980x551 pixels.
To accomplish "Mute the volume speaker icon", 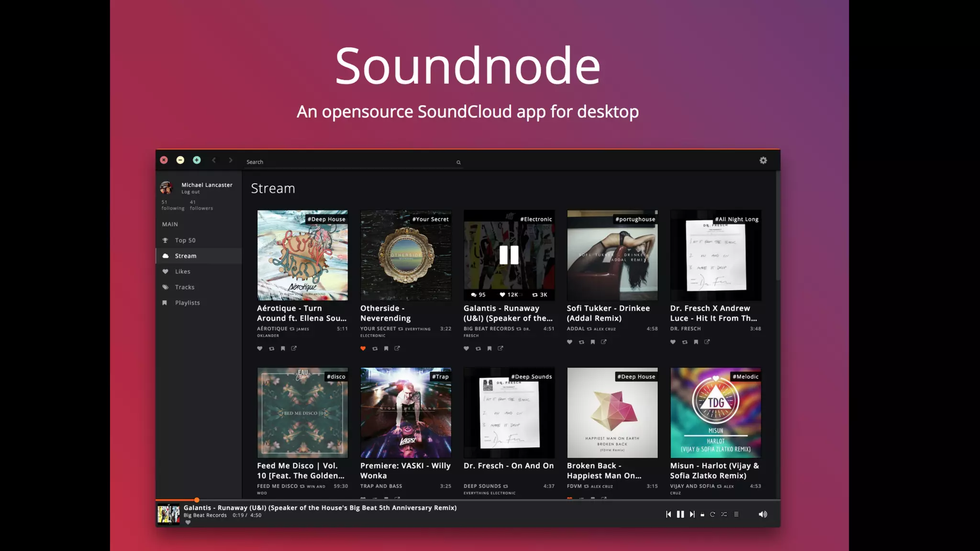I will pos(763,514).
